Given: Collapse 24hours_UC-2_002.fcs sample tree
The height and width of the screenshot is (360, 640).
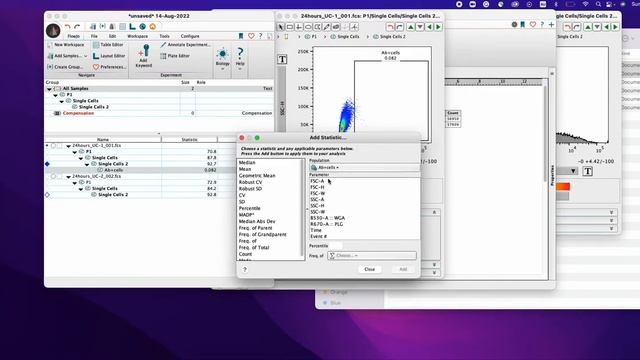Looking at the screenshot, I should [x=68, y=176].
